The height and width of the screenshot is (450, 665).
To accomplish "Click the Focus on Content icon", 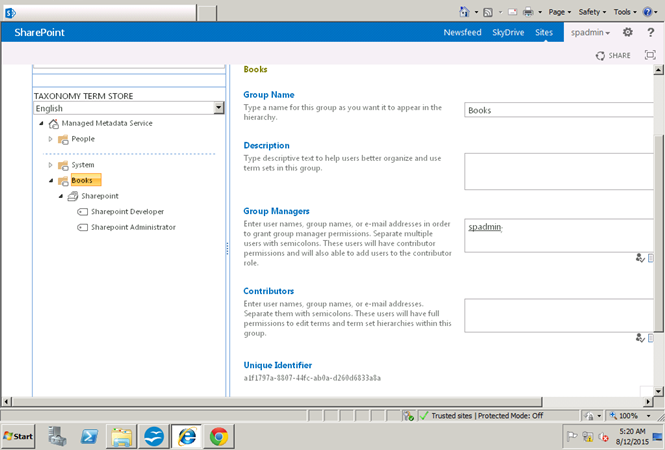I will click(x=650, y=55).
